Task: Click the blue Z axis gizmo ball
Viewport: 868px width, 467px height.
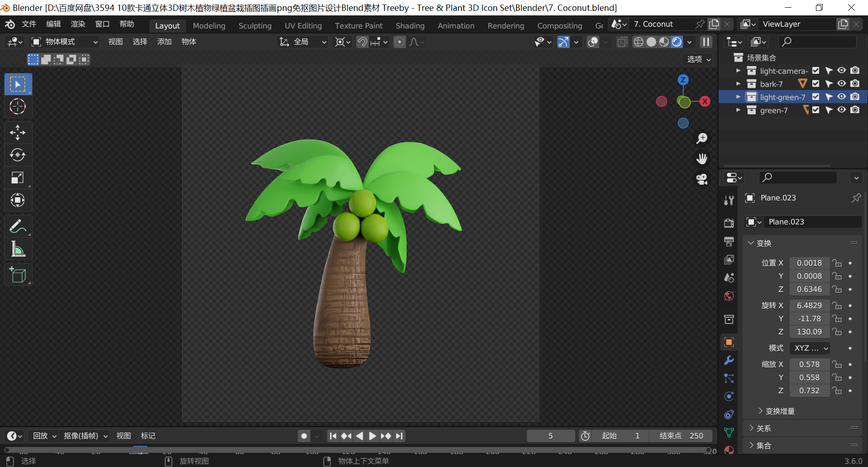Action: (x=683, y=80)
